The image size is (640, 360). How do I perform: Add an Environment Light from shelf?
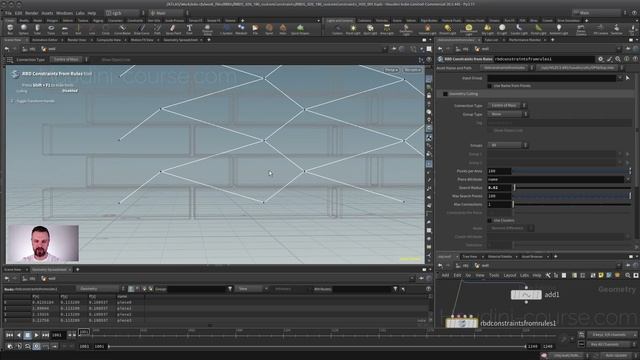click(x=469, y=29)
